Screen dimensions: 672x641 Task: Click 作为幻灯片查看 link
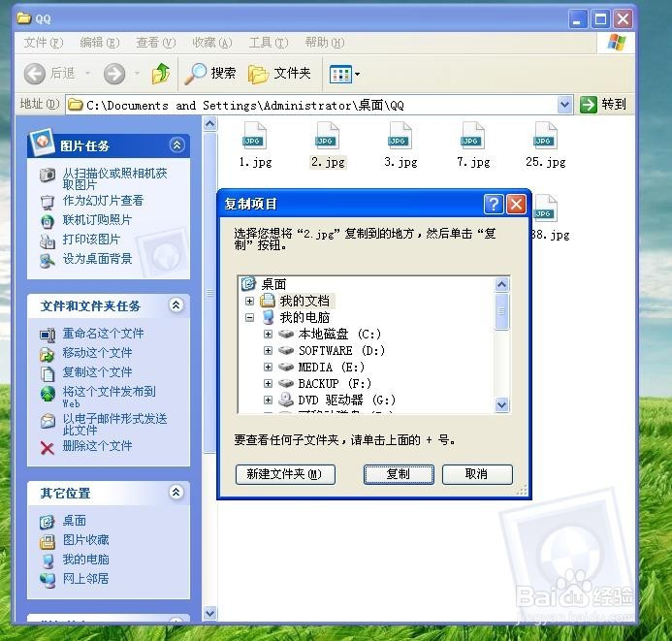coord(103,200)
